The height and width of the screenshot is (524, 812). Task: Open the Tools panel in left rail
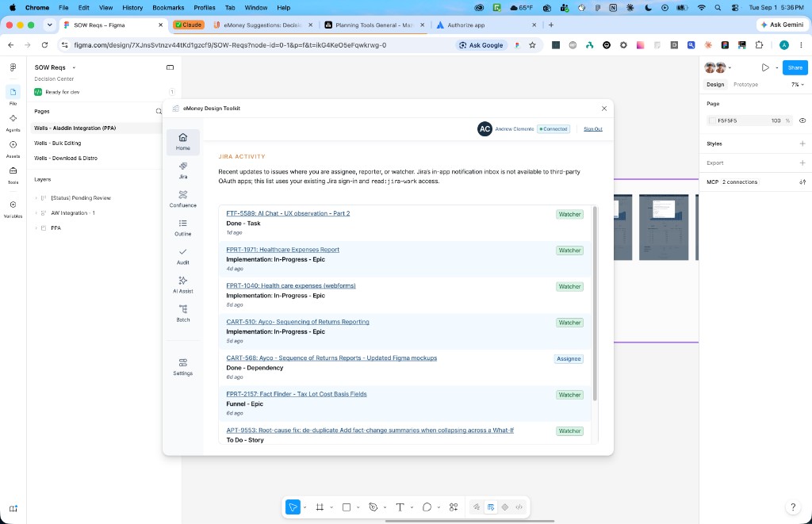coord(13,174)
